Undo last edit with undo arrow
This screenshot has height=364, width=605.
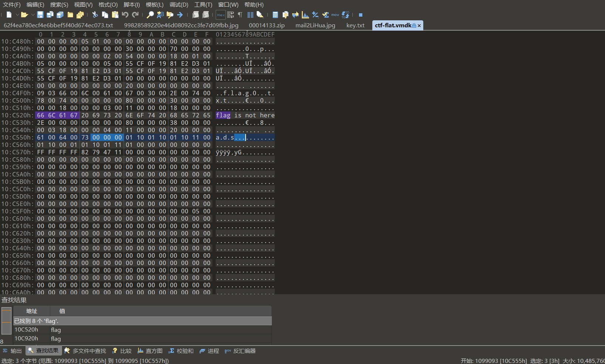pyautogui.click(x=125, y=15)
